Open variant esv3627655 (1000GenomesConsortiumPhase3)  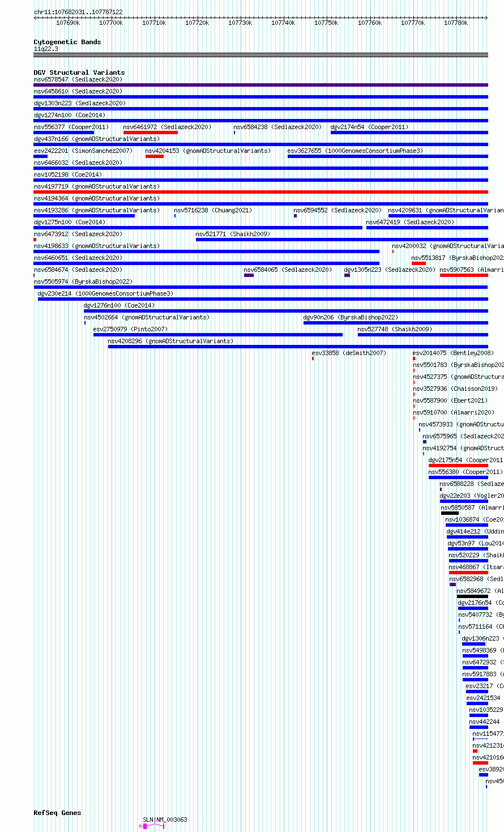point(355,151)
